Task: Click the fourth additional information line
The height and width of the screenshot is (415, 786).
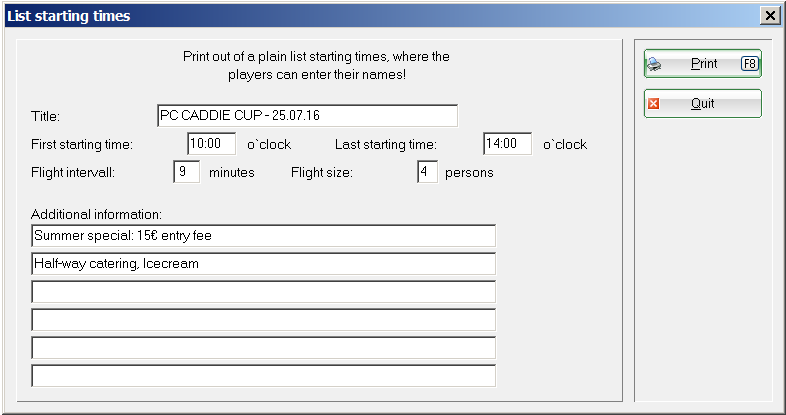Action: tap(264, 320)
